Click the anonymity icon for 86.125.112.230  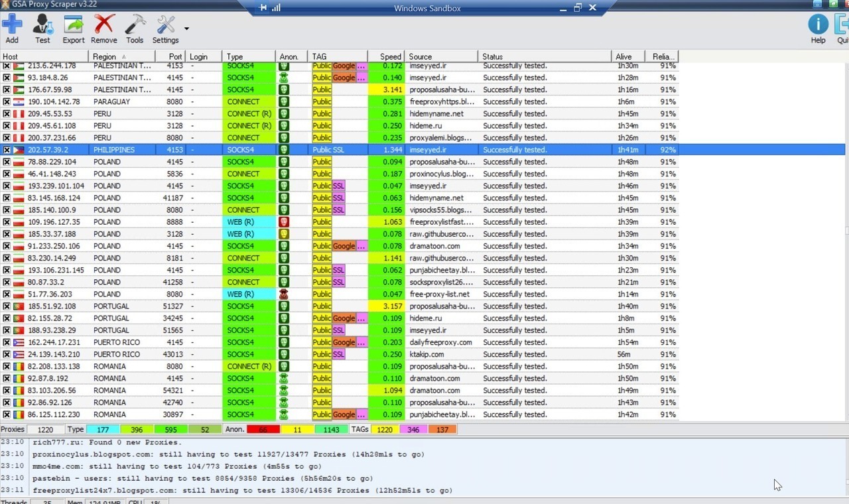[x=284, y=414]
